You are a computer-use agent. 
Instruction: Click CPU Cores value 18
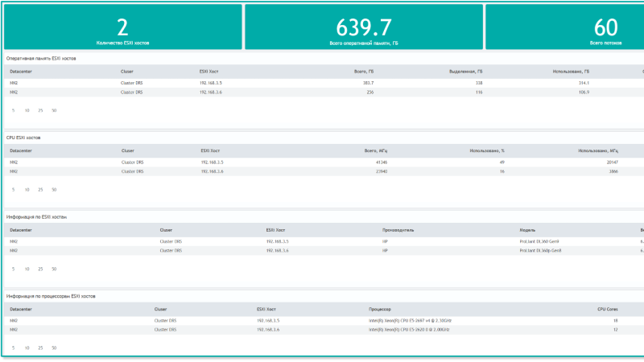pos(615,321)
